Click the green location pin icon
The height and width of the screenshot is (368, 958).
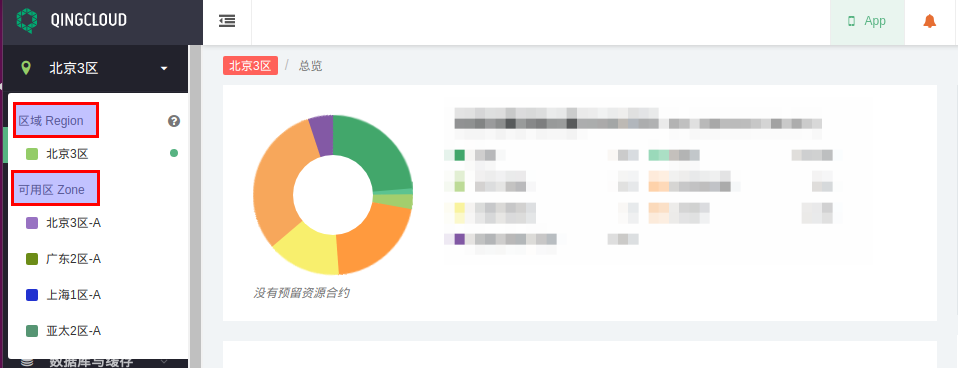coord(26,68)
